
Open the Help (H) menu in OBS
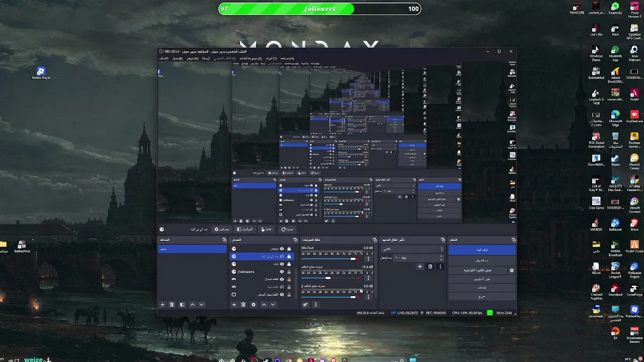tap(287, 58)
